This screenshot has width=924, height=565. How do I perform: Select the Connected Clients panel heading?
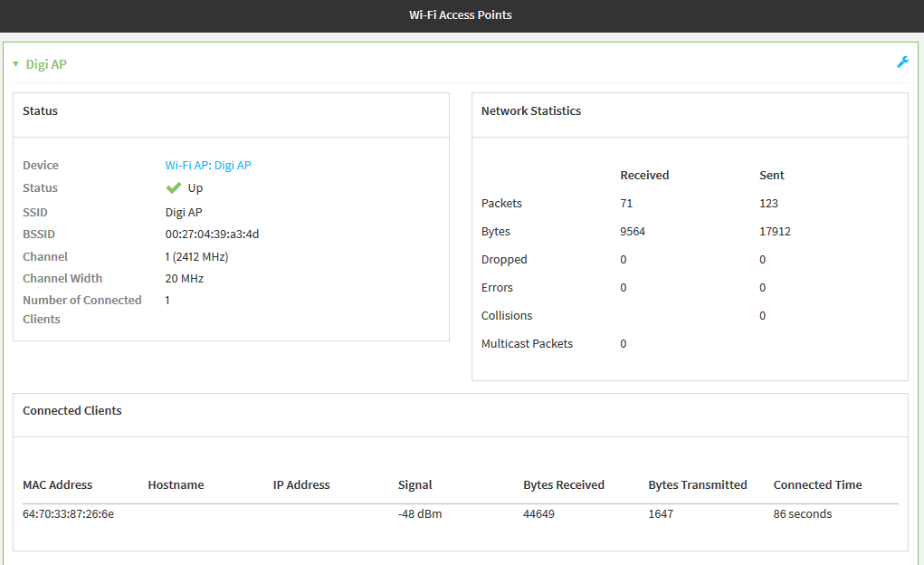tap(71, 410)
